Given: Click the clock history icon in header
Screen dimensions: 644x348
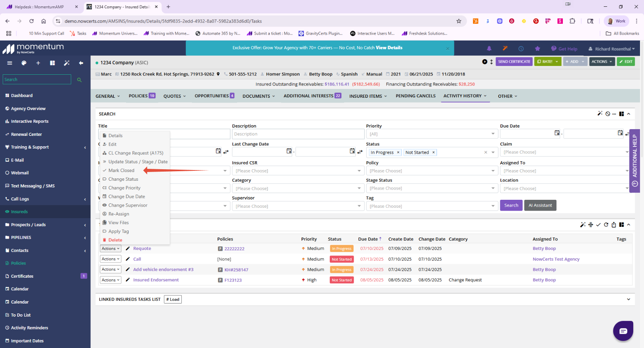Looking at the screenshot, I should [x=521, y=48].
